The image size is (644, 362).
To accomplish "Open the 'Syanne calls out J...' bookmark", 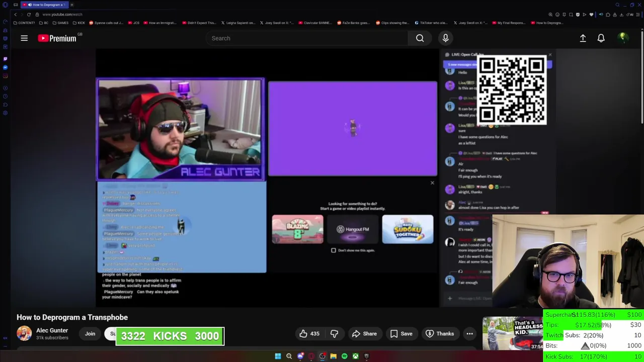I will coord(106,23).
